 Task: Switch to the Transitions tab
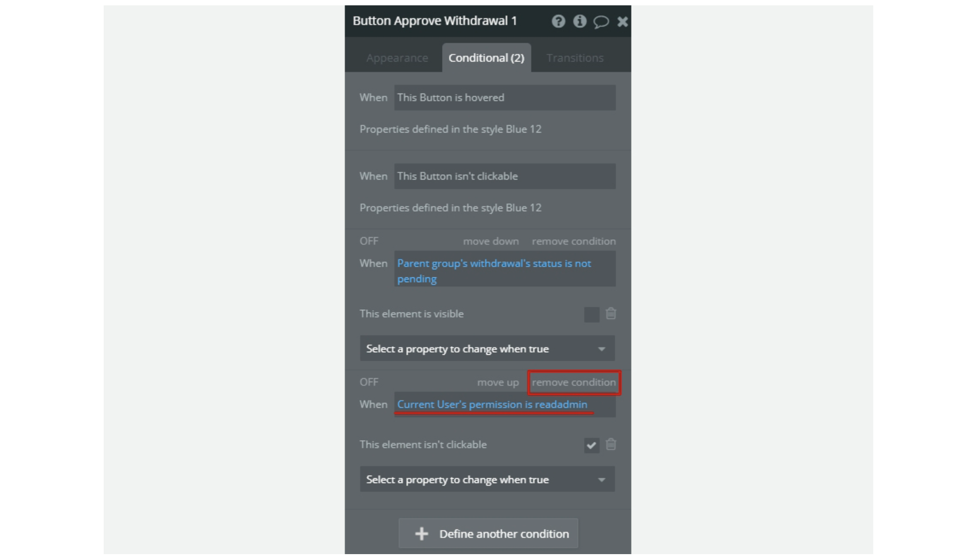(x=575, y=58)
